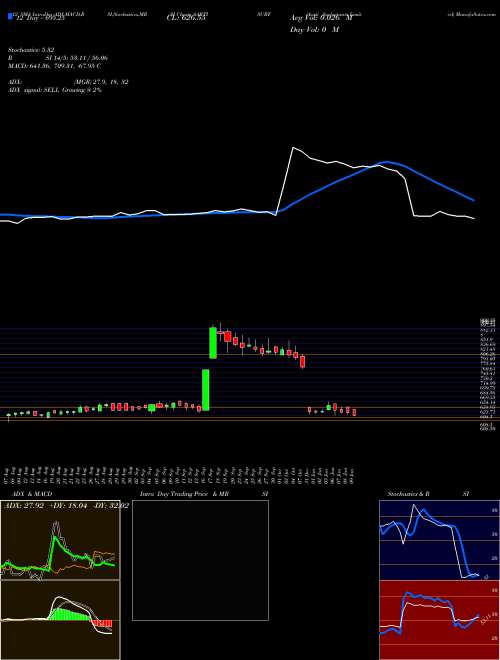Select the 'Stochastics: 5.82' reading
Viewport: 500px width, 660px height.
coord(32,50)
